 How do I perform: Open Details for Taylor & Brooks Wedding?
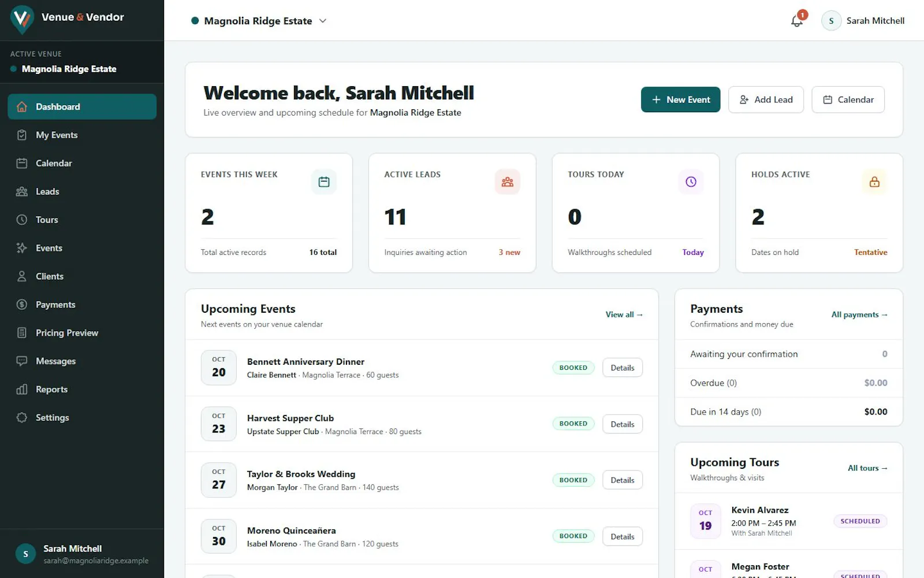tap(623, 480)
